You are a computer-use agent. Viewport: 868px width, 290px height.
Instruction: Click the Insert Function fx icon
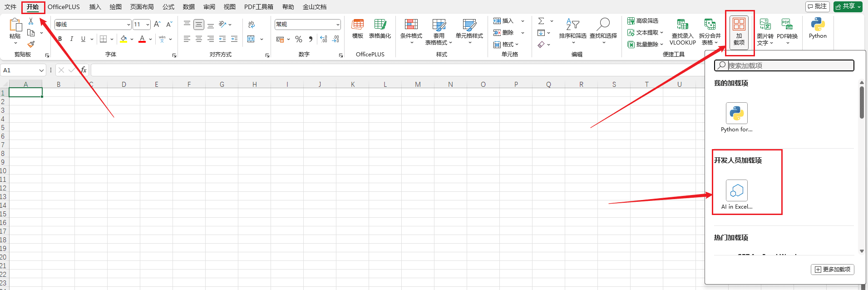(84, 70)
